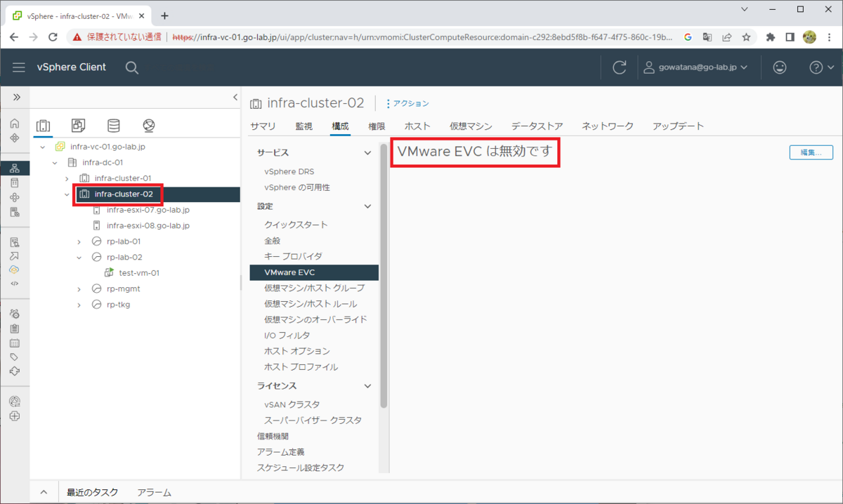Switch to Networking inventory view
This screenshot has width=843, height=504.
point(148,126)
